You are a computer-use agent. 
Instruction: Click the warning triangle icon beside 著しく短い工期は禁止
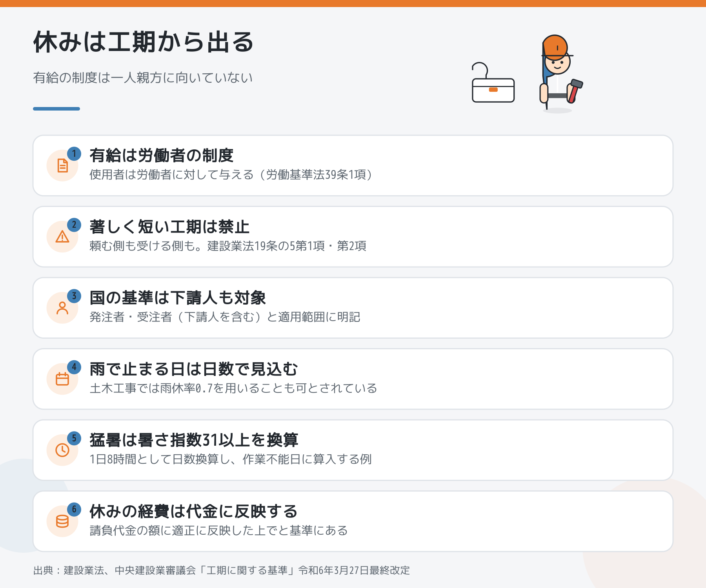tap(62, 237)
